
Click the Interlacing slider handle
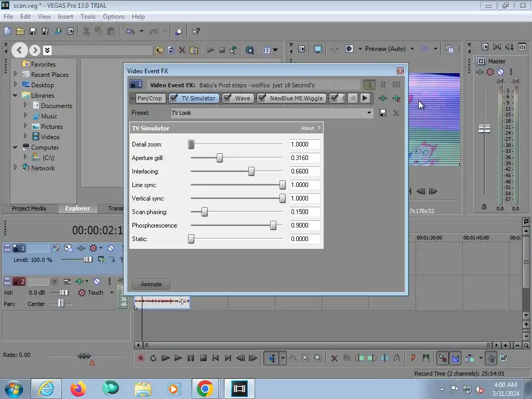(x=251, y=171)
